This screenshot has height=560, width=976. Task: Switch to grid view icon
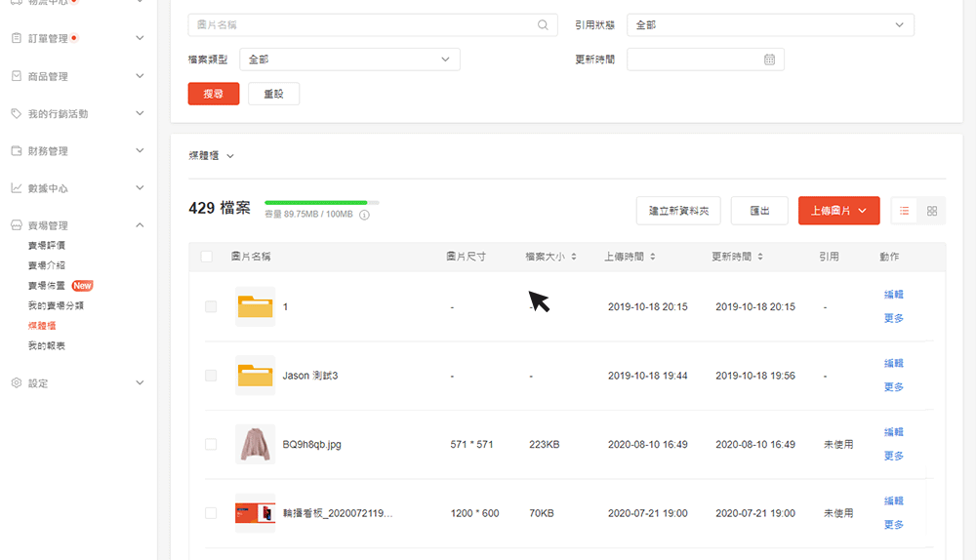click(932, 211)
